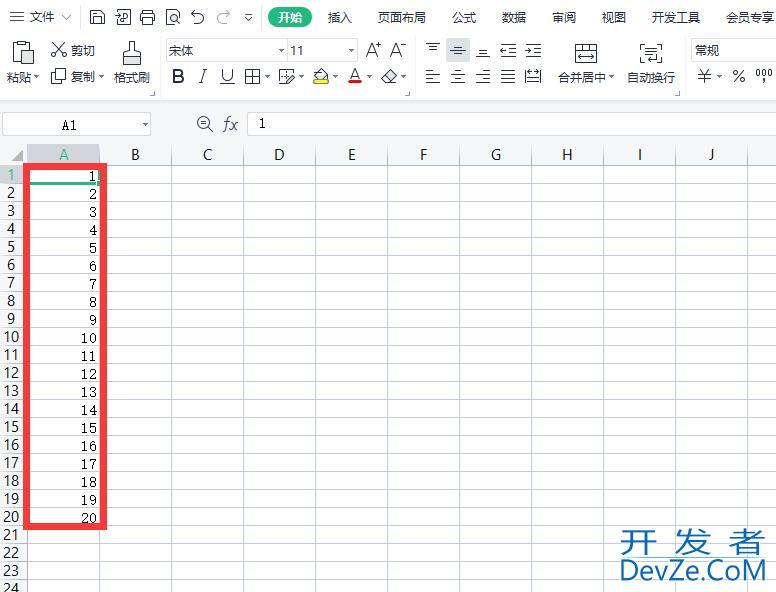
Task: Click cell A10 containing 10
Action: 64,338
